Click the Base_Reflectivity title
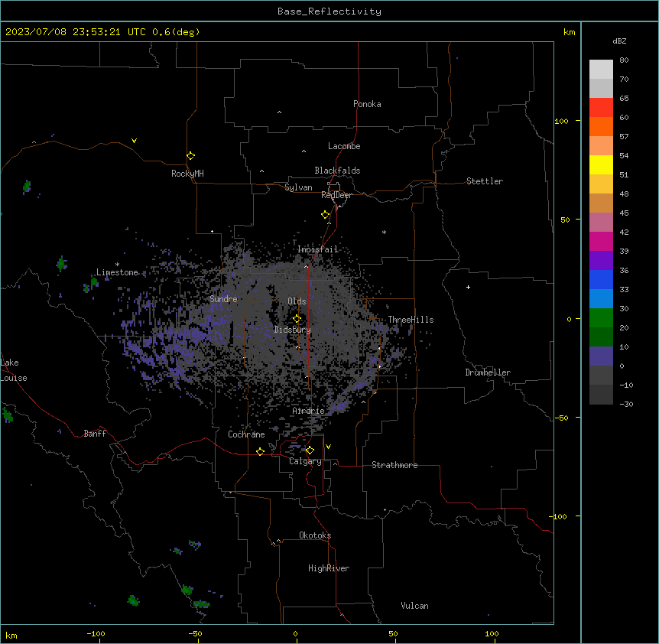Viewport: 659px width, 644px height. [x=329, y=11]
